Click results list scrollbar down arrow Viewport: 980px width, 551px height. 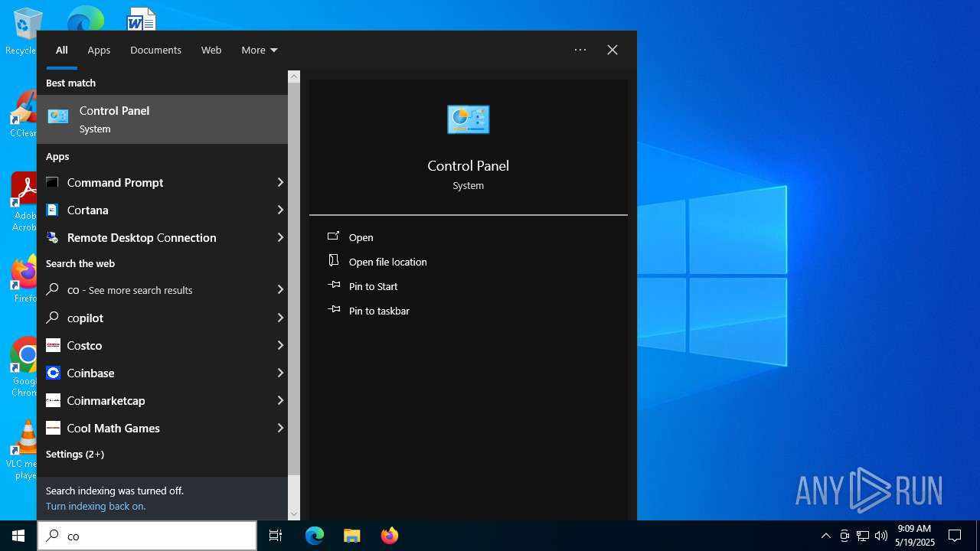point(294,514)
